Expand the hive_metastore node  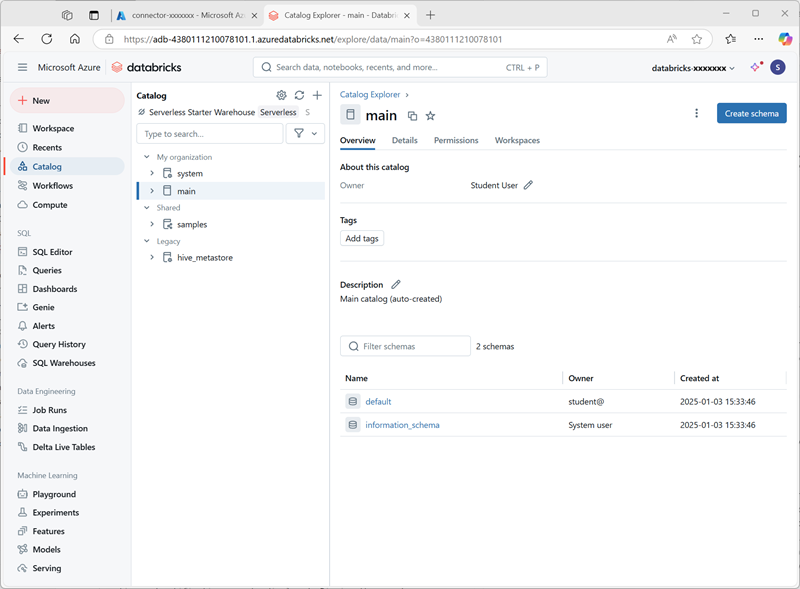152,258
